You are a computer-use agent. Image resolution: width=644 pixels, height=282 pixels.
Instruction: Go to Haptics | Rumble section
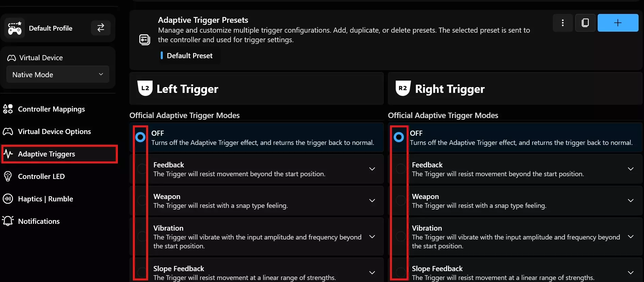point(45,199)
